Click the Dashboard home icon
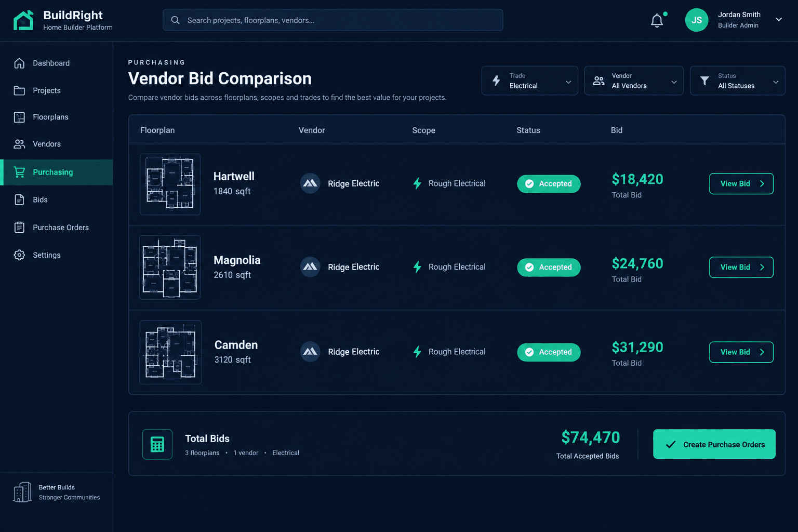Image resolution: width=798 pixels, height=532 pixels. click(x=19, y=63)
